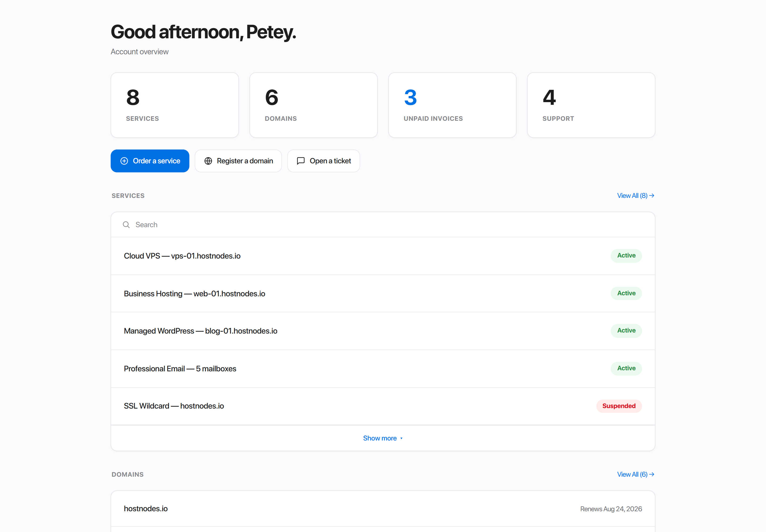Focus the services Search field
This screenshot has height=532, width=766.
[383, 225]
